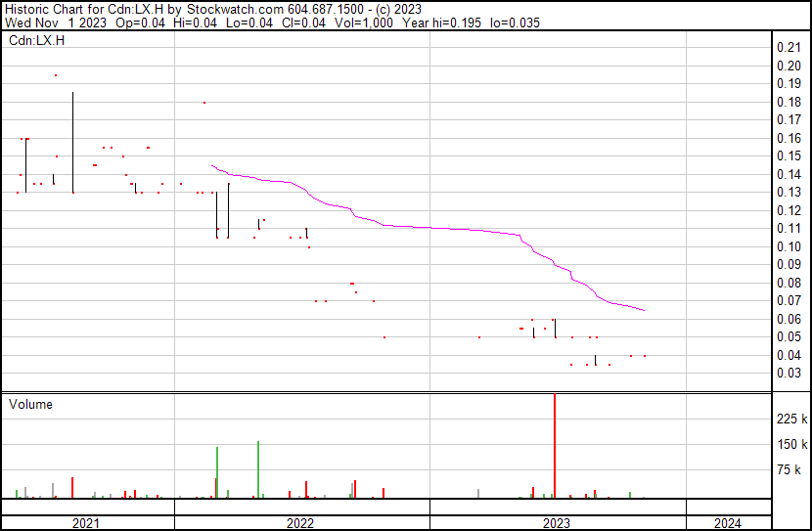
Task: Click the tall black price bar reaching 0.185
Action: (x=73, y=143)
